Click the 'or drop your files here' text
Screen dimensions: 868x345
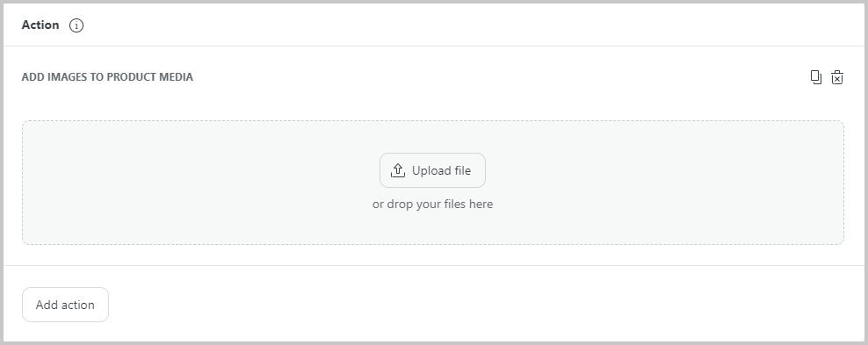point(432,204)
